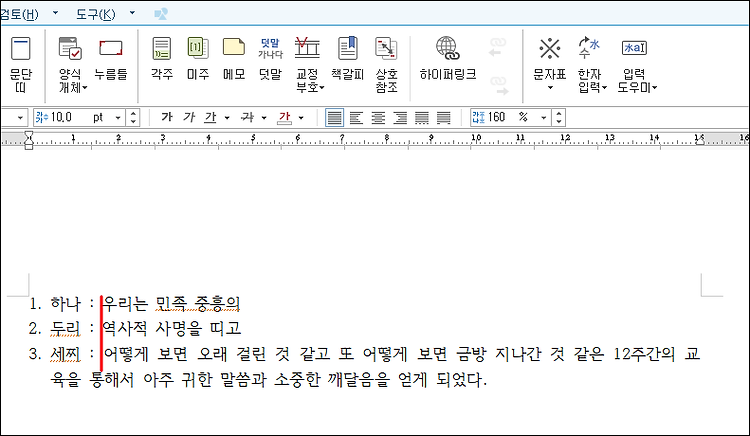The image size is (750, 436).
Task: Insert a 미주 endnote
Action: 198,58
